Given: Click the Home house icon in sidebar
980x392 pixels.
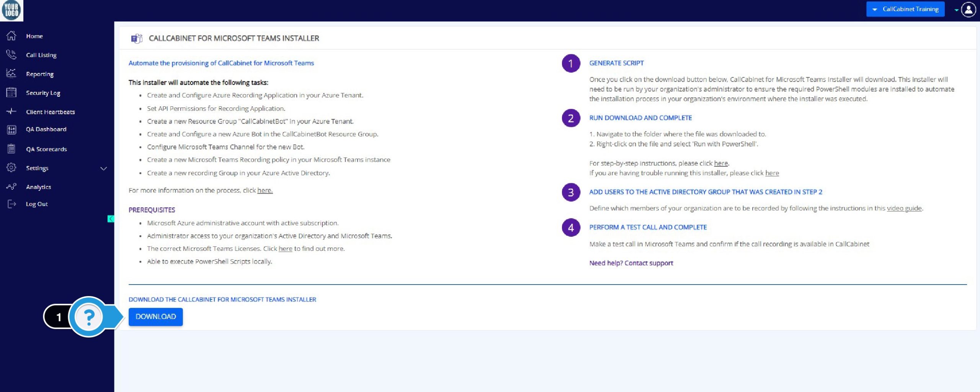Looking at the screenshot, I should pyautogui.click(x=11, y=36).
